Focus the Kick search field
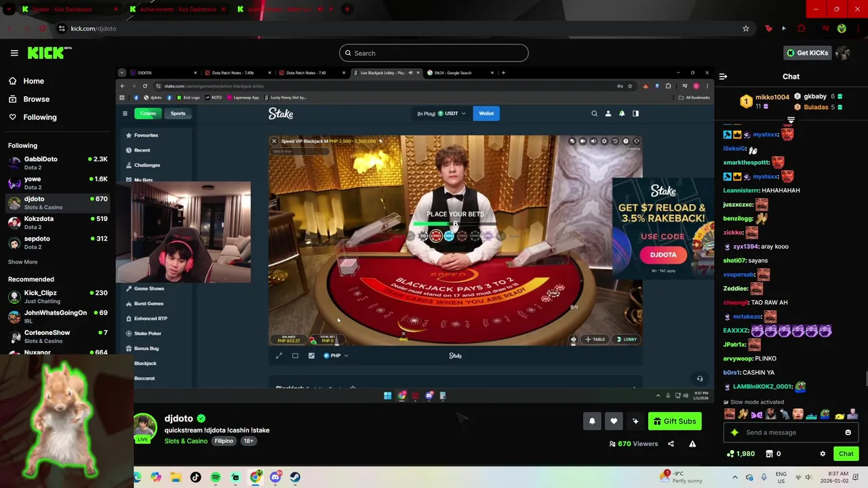 tap(434, 53)
